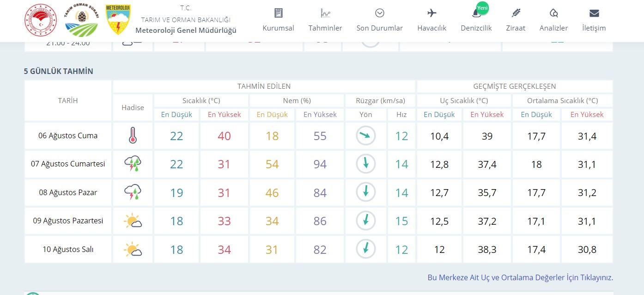Click the thermometer icon for 06 Ağustos Cuma
The image size is (644, 295).
click(133, 136)
